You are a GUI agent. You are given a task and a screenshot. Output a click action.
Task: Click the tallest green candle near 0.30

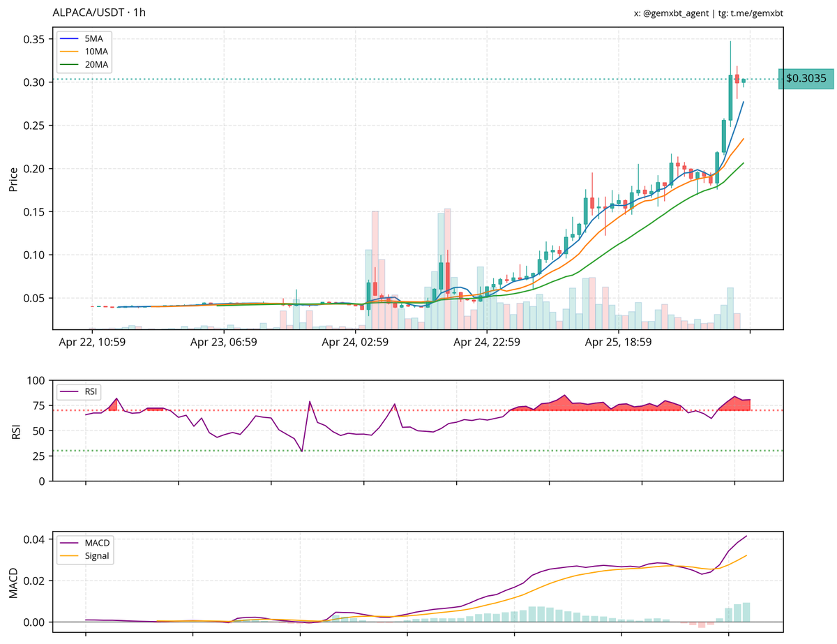click(x=730, y=97)
